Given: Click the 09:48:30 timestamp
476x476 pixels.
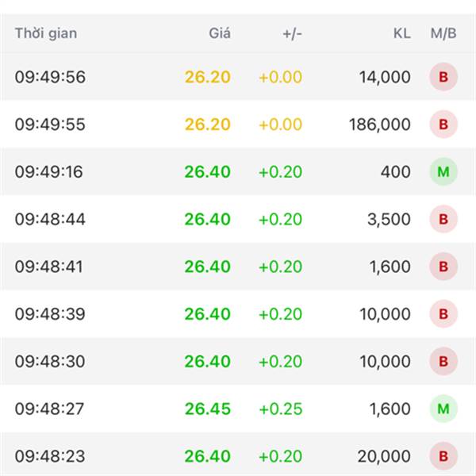Looking at the screenshot, I should click(50, 362).
